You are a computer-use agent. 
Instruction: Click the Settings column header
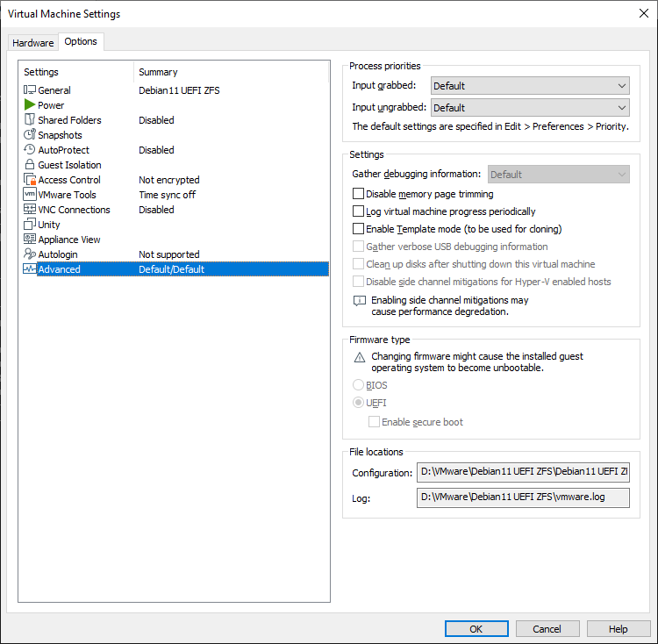click(41, 72)
